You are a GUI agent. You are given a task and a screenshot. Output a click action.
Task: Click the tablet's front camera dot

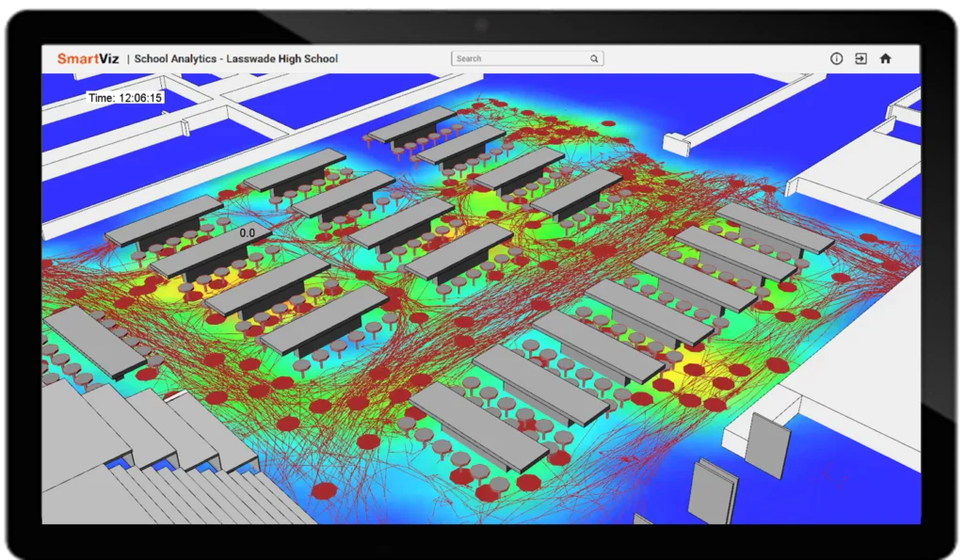[x=482, y=24]
